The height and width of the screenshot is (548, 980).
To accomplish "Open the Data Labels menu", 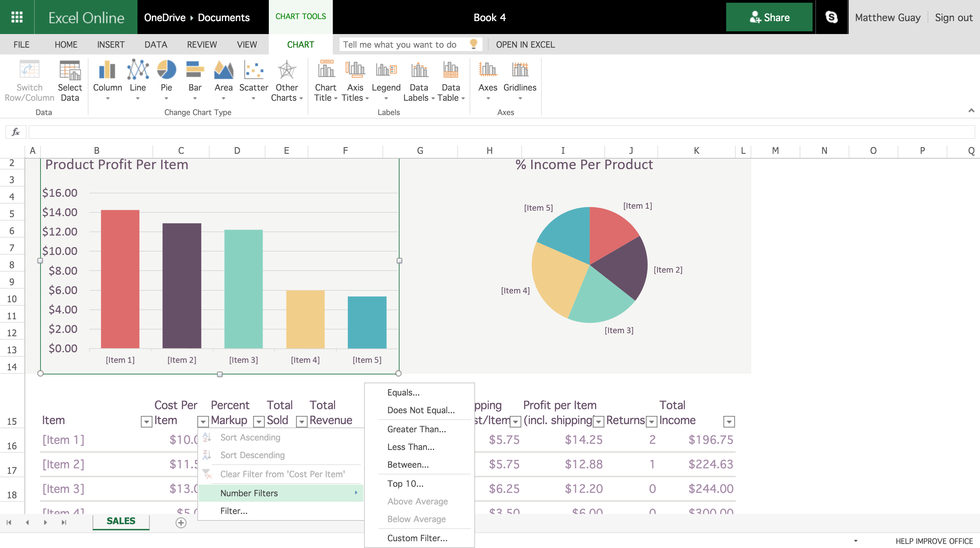I will pyautogui.click(x=417, y=81).
